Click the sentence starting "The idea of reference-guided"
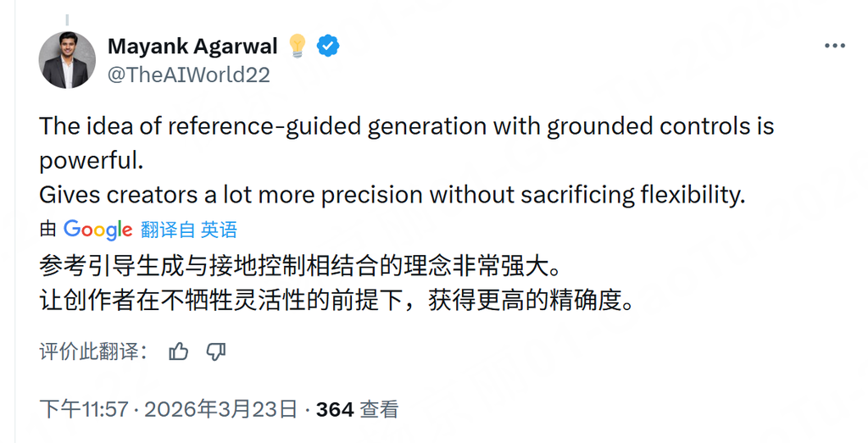 click(406, 126)
